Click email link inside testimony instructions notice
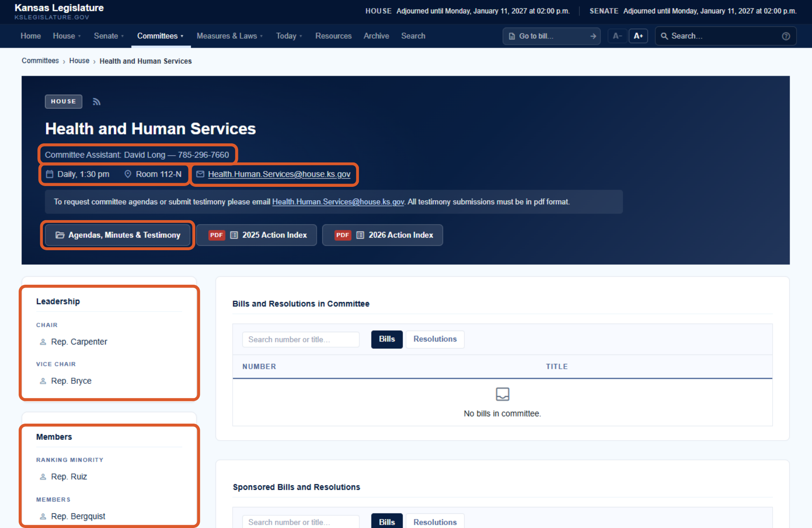 [x=338, y=202]
